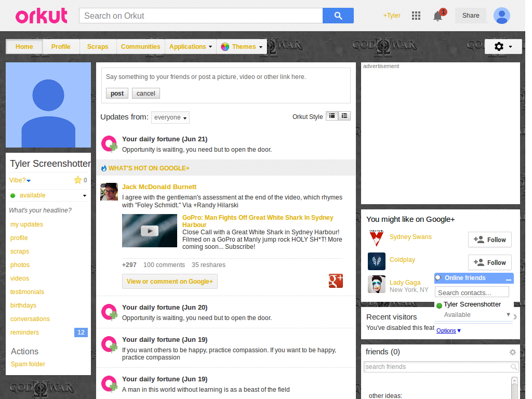Click the Jun 20 daily fortune icon
The width and height of the screenshot is (532, 399).
tap(109, 312)
